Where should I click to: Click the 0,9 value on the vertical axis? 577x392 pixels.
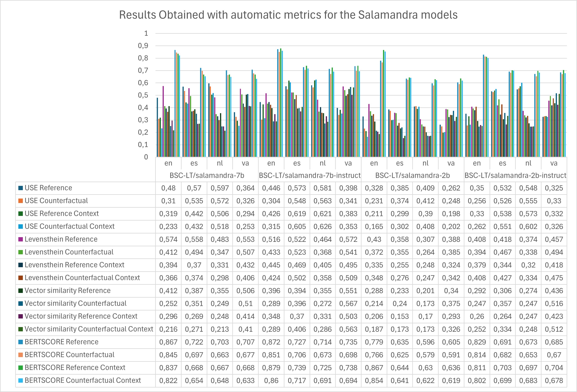[x=143, y=46]
